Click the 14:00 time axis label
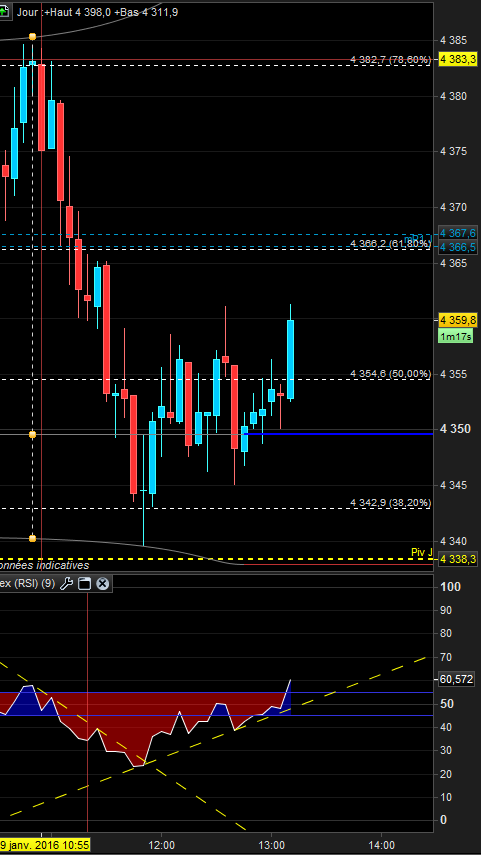This screenshot has height=855, width=481. (381, 846)
